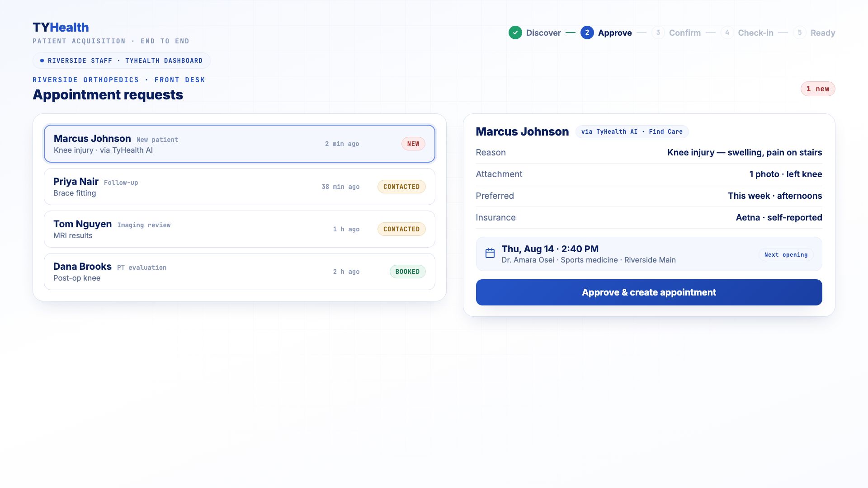Click the Ready step label
The image size is (868, 488).
[823, 33]
